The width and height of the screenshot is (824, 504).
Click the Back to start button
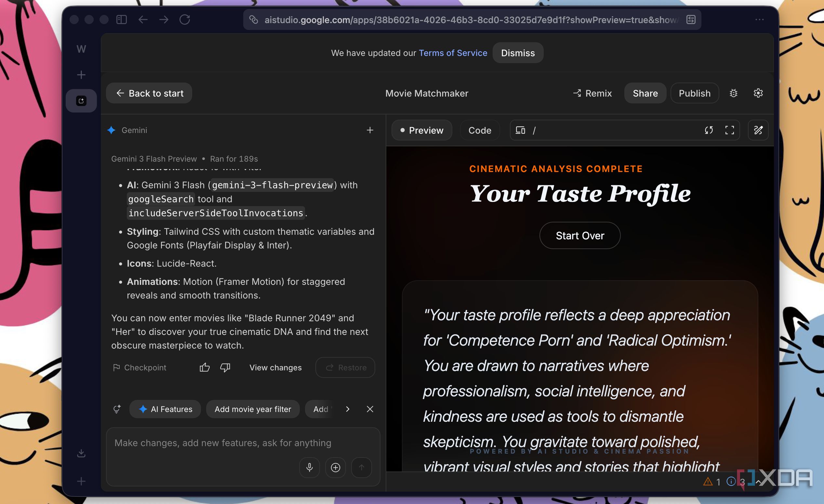(x=149, y=93)
